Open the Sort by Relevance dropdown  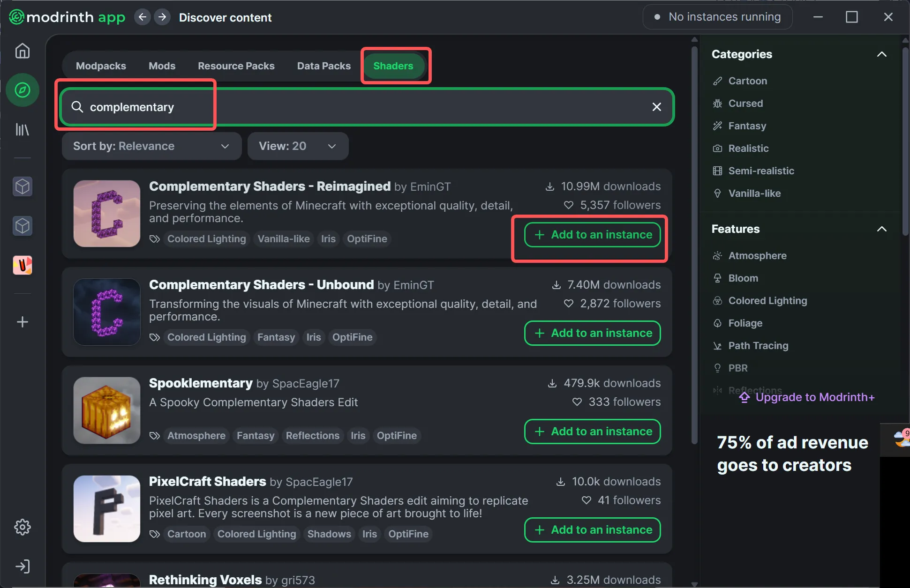click(x=151, y=146)
